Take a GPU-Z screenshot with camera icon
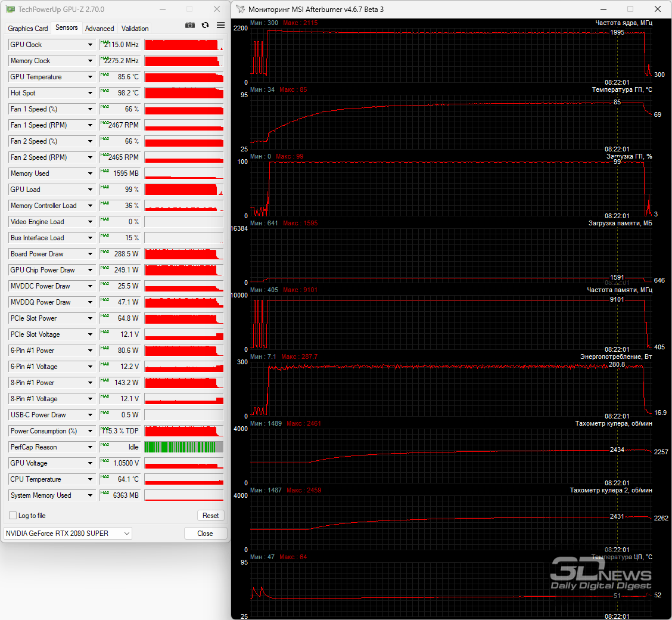672x620 pixels. point(190,25)
